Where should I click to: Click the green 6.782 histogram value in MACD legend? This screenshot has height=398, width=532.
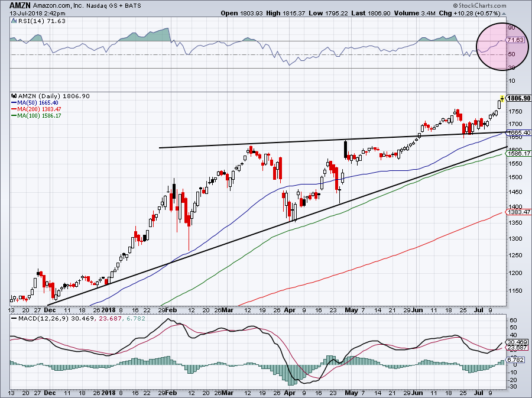(136, 319)
